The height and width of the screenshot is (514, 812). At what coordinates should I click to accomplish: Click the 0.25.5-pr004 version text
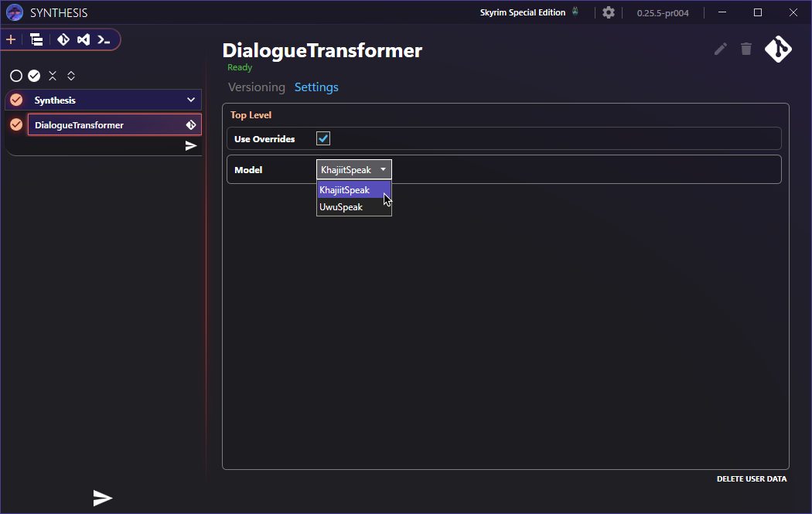coord(663,13)
